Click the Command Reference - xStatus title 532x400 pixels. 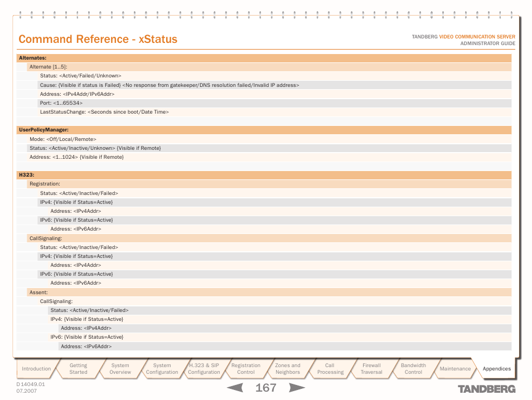coord(98,39)
